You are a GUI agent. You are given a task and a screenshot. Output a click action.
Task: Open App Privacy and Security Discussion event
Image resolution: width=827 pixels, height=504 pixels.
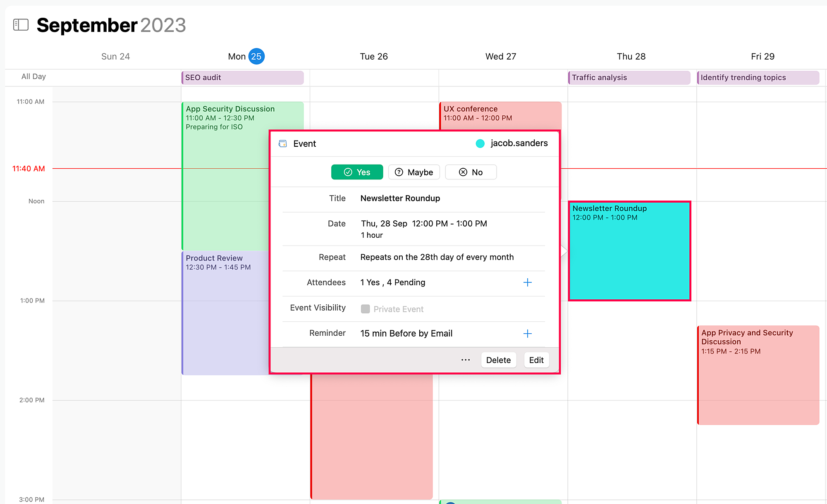[x=758, y=374]
